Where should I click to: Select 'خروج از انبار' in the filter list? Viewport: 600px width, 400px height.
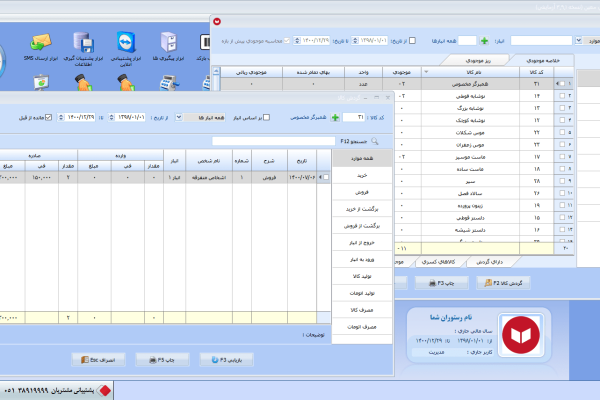pyautogui.click(x=362, y=243)
